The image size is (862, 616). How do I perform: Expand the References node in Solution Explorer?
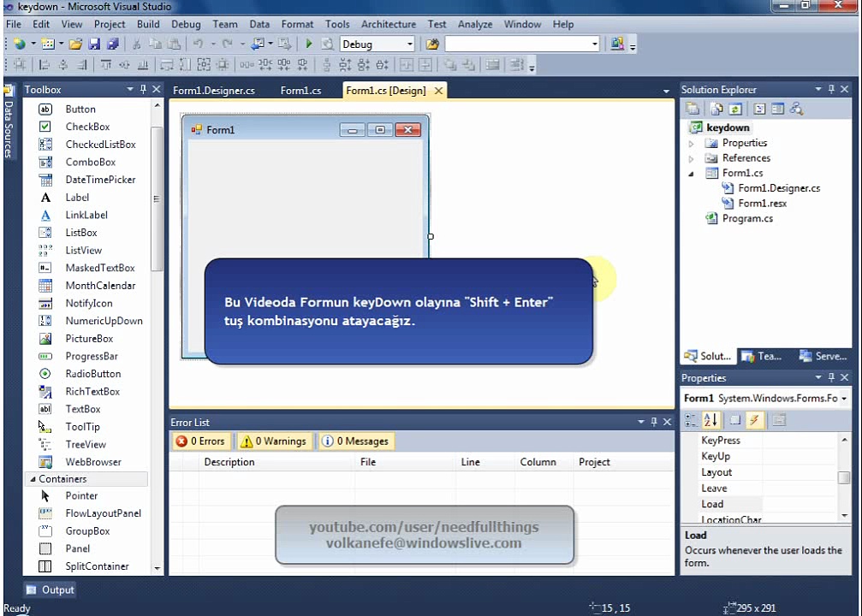pyautogui.click(x=691, y=159)
